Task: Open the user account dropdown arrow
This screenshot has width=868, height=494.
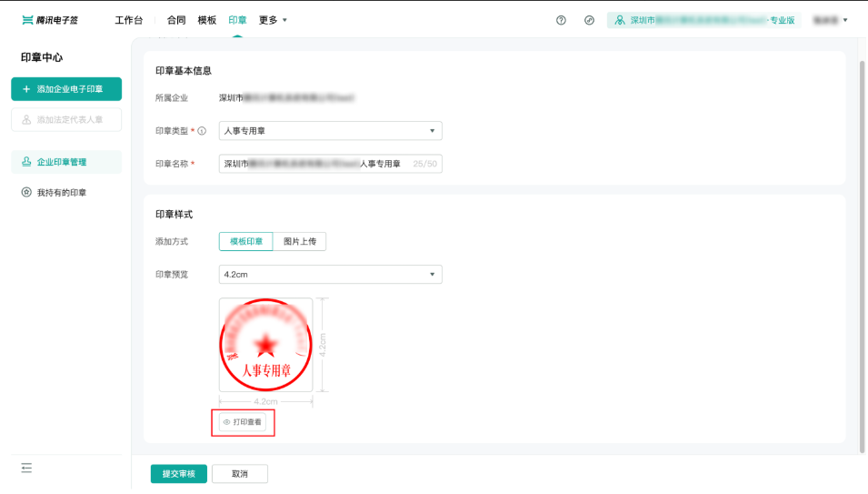Action: coord(845,20)
